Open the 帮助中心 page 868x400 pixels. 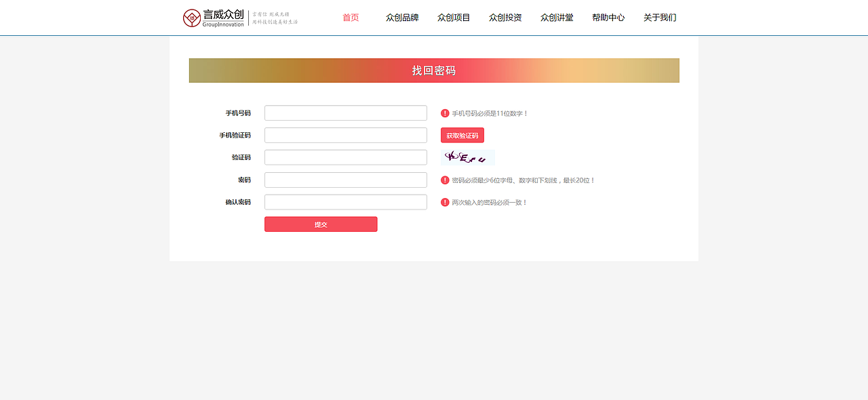608,17
